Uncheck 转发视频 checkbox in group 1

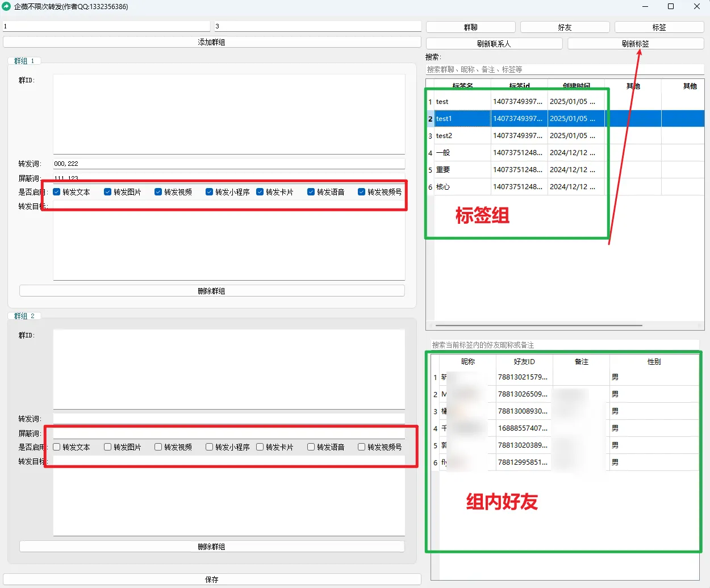158,192
